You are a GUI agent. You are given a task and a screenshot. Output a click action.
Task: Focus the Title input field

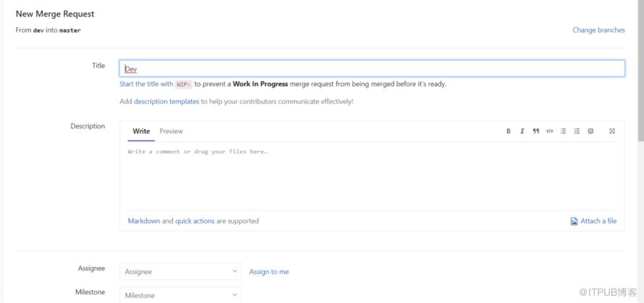tap(372, 69)
